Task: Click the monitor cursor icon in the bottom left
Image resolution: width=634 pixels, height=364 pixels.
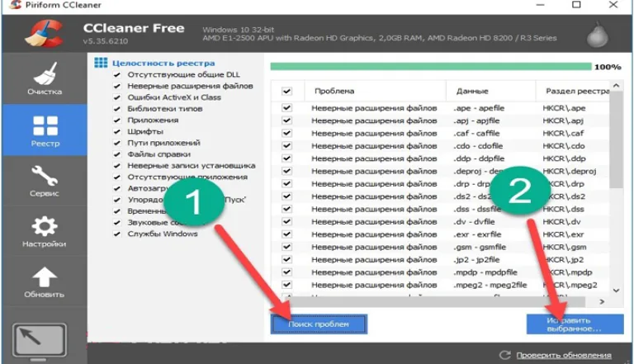Action: (x=39, y=340)
